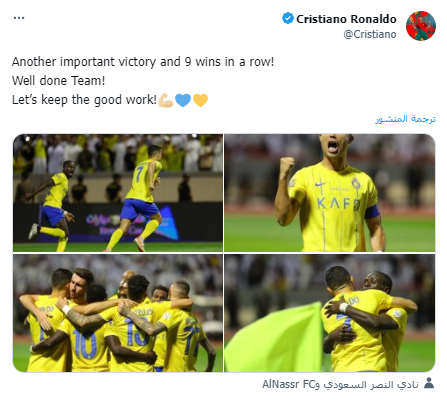Click the 'Let's keep the good work!' text
This screenshot has width=447, height=402.
(x=84, y=100)
